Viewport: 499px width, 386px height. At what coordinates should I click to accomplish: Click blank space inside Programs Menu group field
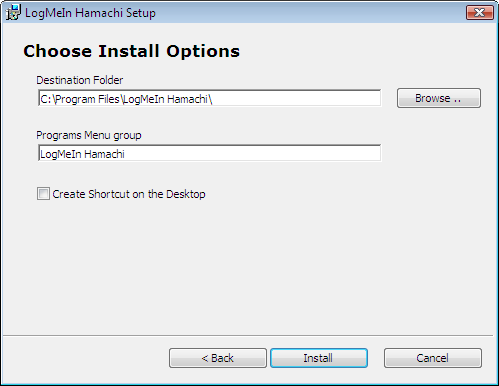tap(253, 153)
